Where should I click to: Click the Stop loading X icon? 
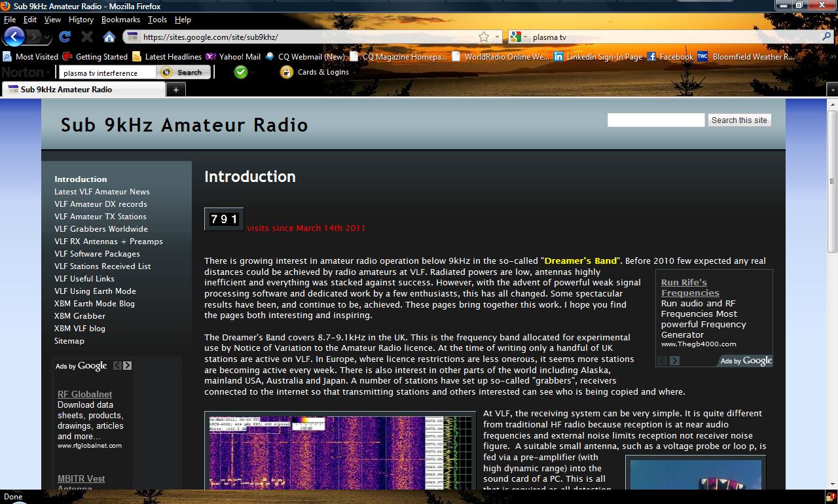click(x=87, y=37)
